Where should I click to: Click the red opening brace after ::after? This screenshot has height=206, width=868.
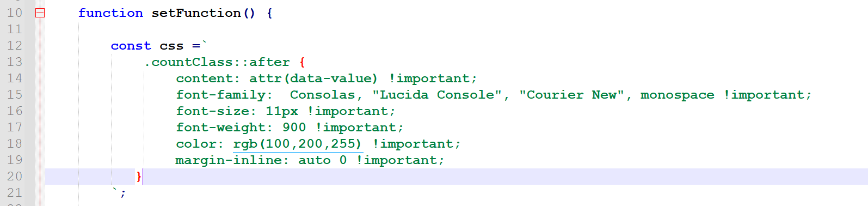302,62
